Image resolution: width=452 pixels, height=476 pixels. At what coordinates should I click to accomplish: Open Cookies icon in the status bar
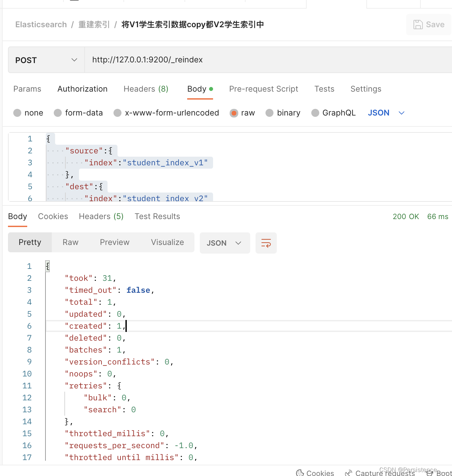(300, 473)
